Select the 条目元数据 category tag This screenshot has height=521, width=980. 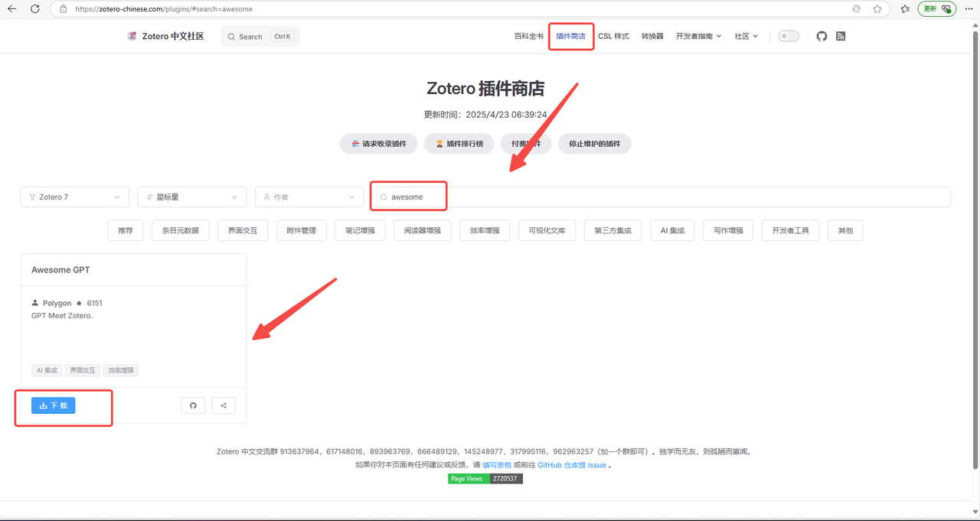181,230
